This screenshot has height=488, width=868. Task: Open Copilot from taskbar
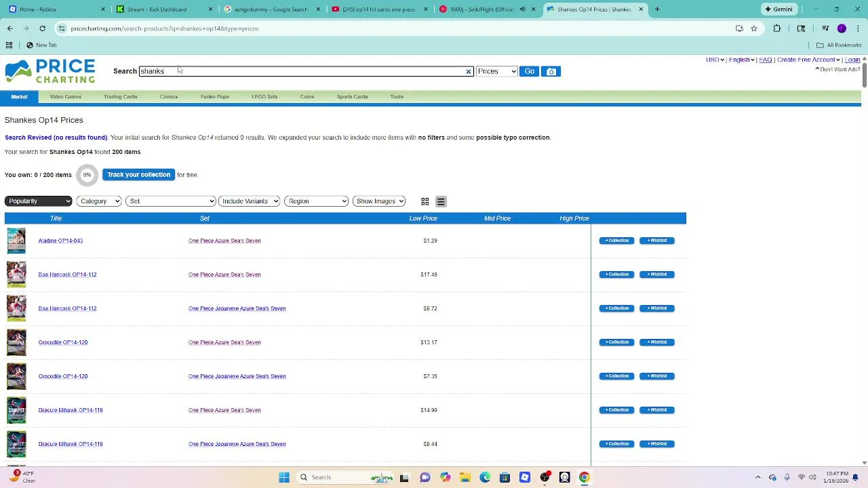tap(445, 477)
